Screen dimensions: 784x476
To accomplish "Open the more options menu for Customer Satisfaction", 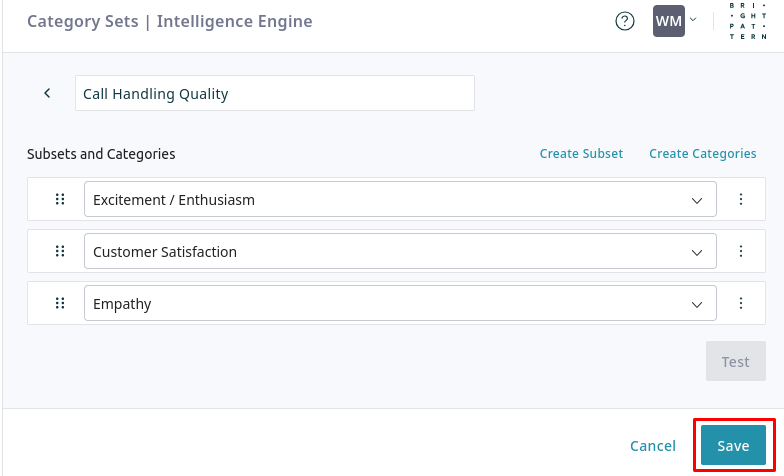I will [741, 251].
